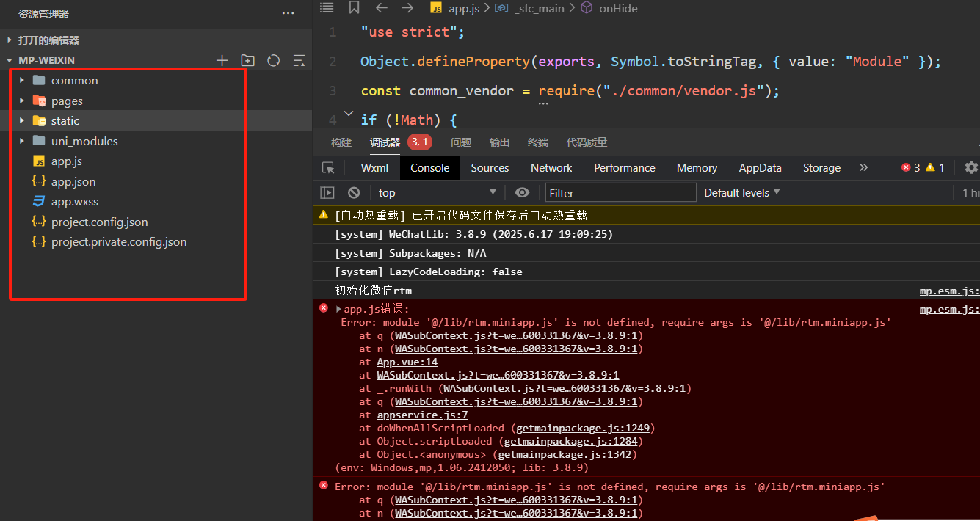Open the Default levels dropdown
The image size is (980, 521).
pyautogui.click(x=741, y=192)
